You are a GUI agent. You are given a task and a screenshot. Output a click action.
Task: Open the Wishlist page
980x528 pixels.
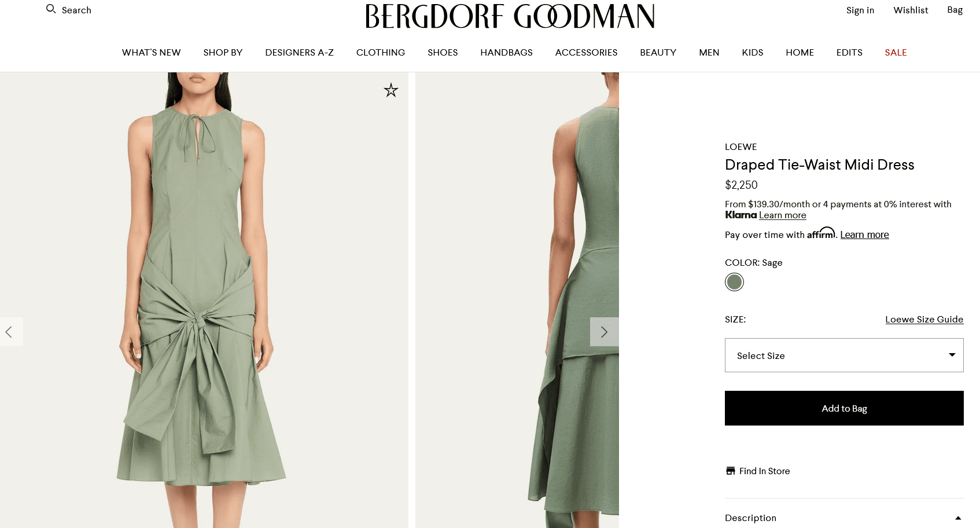pyautogui.click(x=911, y=10)
